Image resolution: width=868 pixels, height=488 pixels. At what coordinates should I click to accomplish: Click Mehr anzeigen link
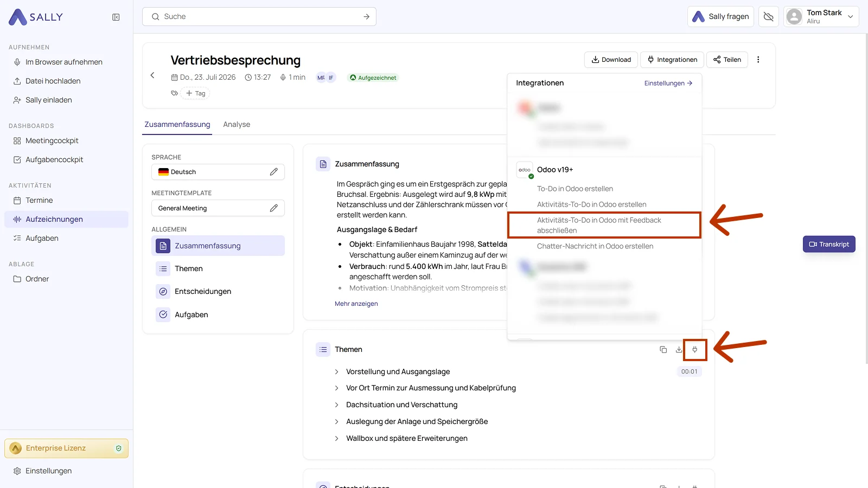(356, 304)
